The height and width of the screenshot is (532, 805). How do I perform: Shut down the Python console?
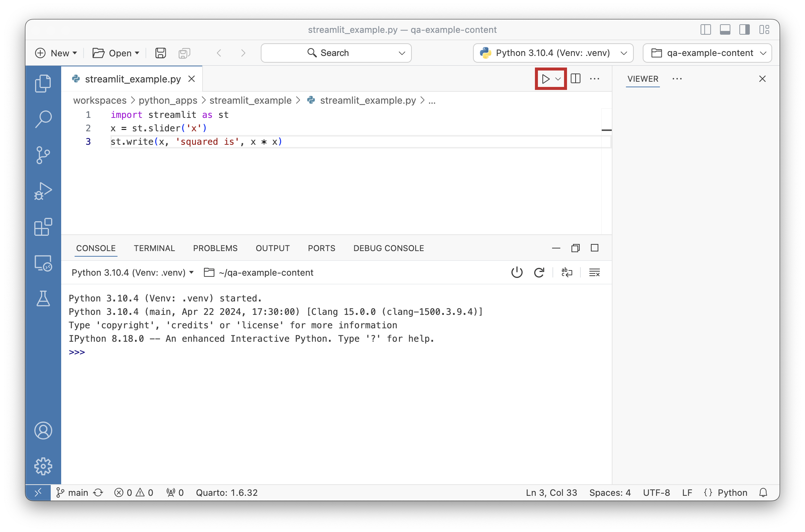pyautogui.click(x=517, y=272)
